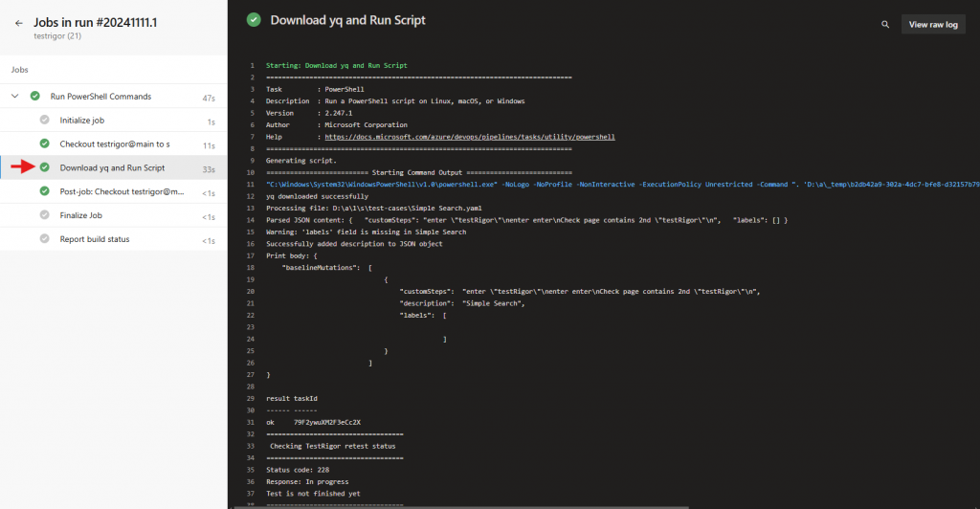
Task: Click the search icon in log header
Action: 883,24
